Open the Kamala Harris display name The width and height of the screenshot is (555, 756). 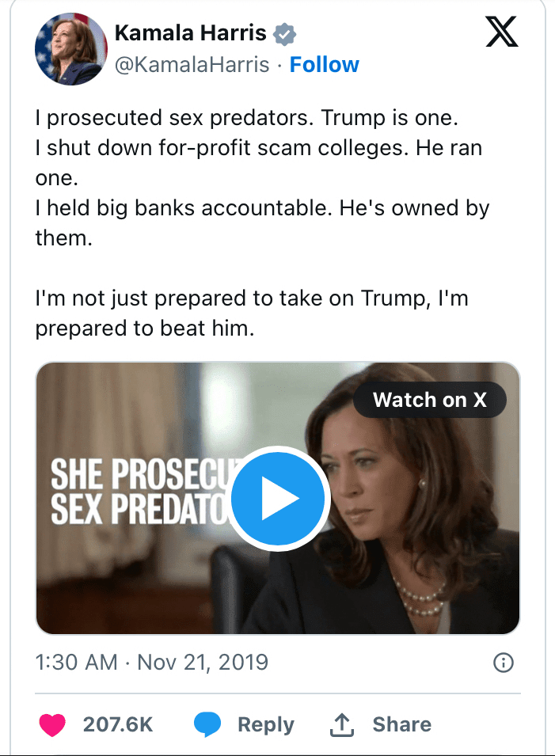tap(190, 33)
